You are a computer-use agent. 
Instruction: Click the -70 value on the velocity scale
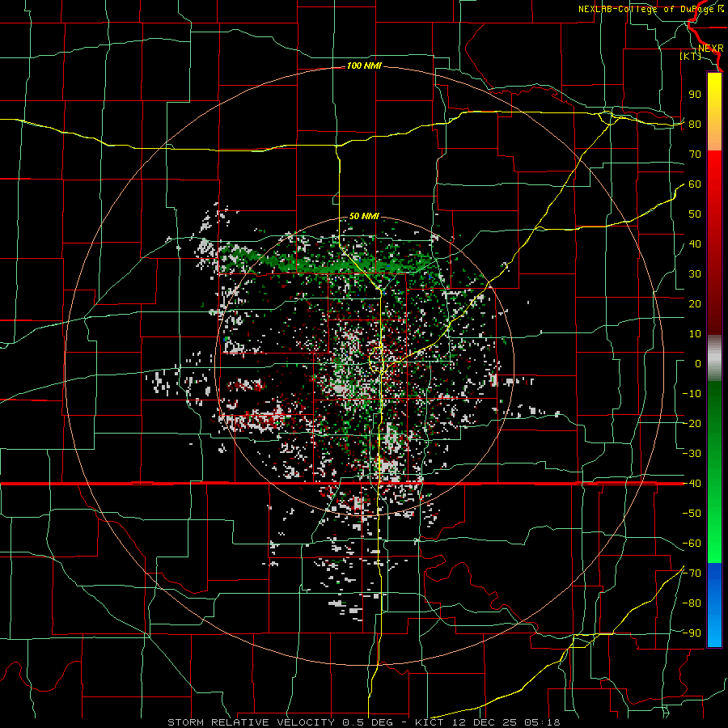692,574
